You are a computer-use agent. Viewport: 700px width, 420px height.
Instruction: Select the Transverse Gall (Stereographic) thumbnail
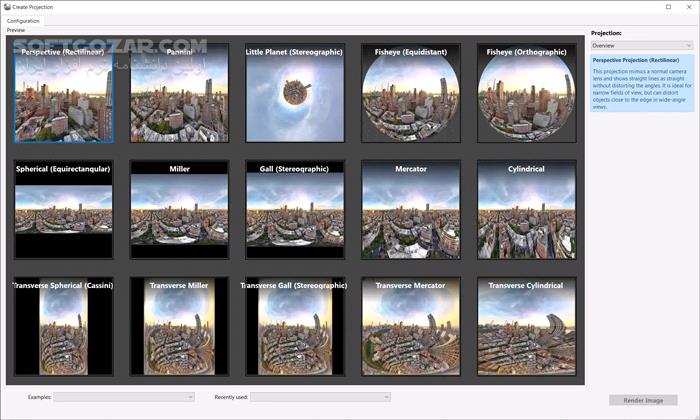[295, 326]
